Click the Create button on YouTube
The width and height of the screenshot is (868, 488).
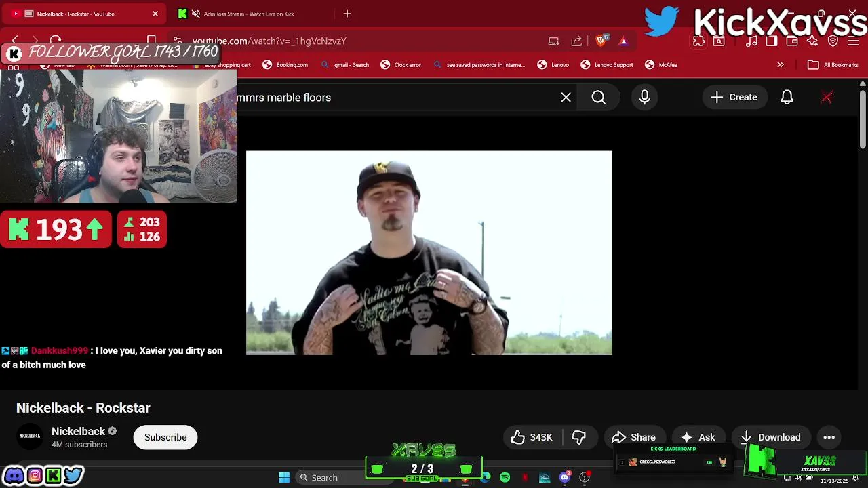[734, 98]
